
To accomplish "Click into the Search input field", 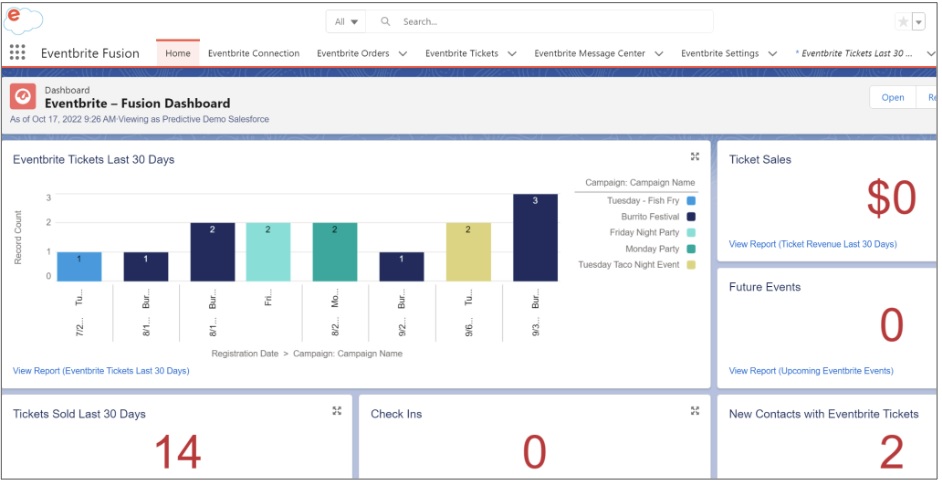I will pos(550,22).
